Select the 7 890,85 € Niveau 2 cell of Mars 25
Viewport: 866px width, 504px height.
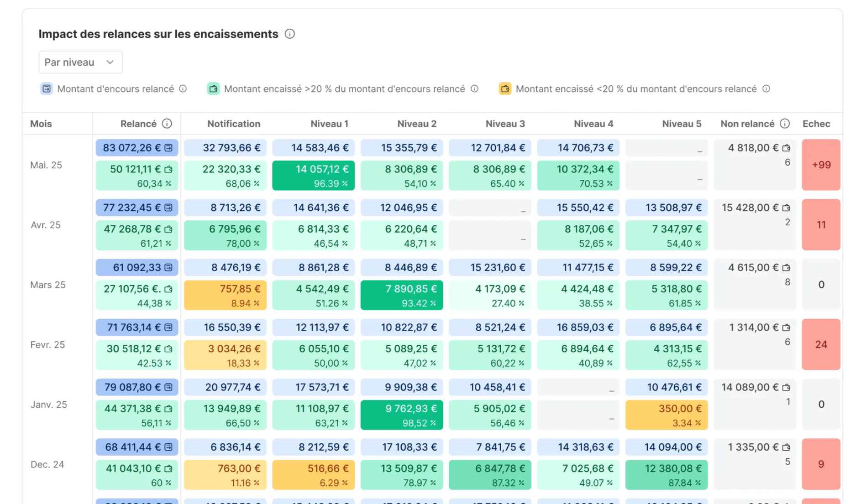coord(401,295)
